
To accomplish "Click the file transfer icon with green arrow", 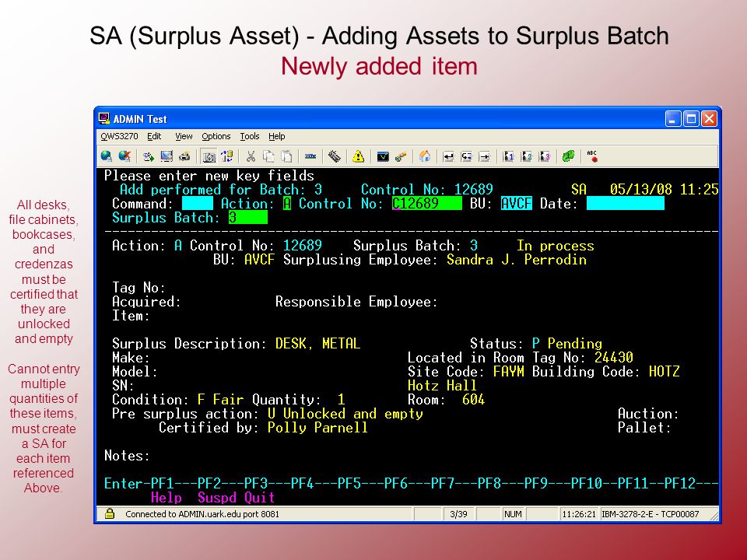I will point(149,156).
